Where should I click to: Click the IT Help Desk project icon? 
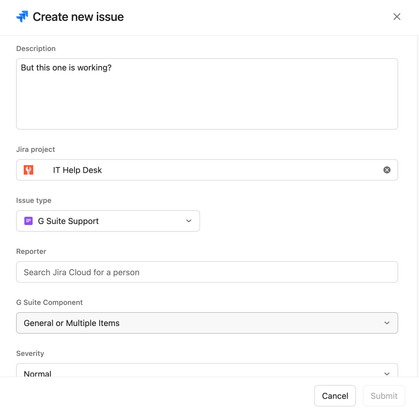[28, 170]
